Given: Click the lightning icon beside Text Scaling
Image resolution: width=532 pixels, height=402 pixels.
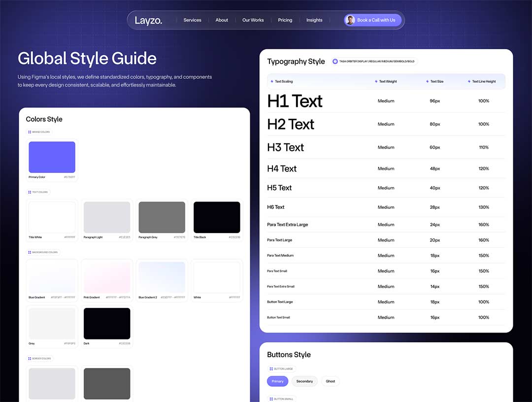Looking at the screenshot, I should 272,81.
